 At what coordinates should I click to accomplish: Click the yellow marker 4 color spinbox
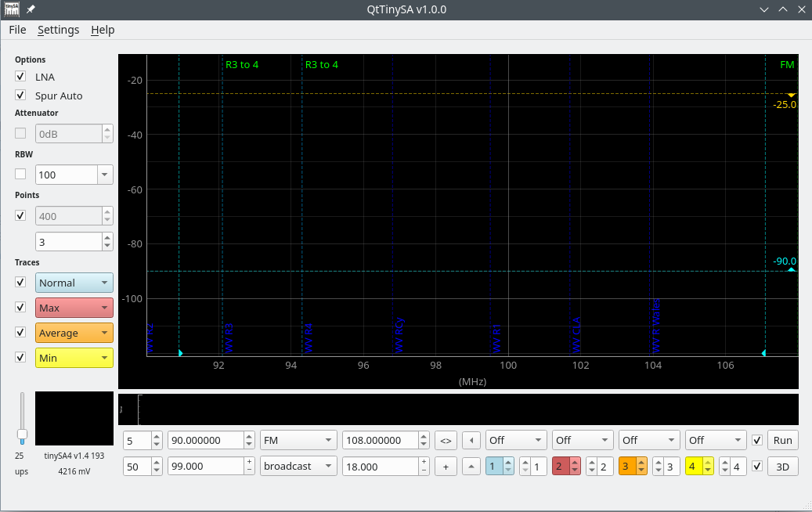click(699, 467)
